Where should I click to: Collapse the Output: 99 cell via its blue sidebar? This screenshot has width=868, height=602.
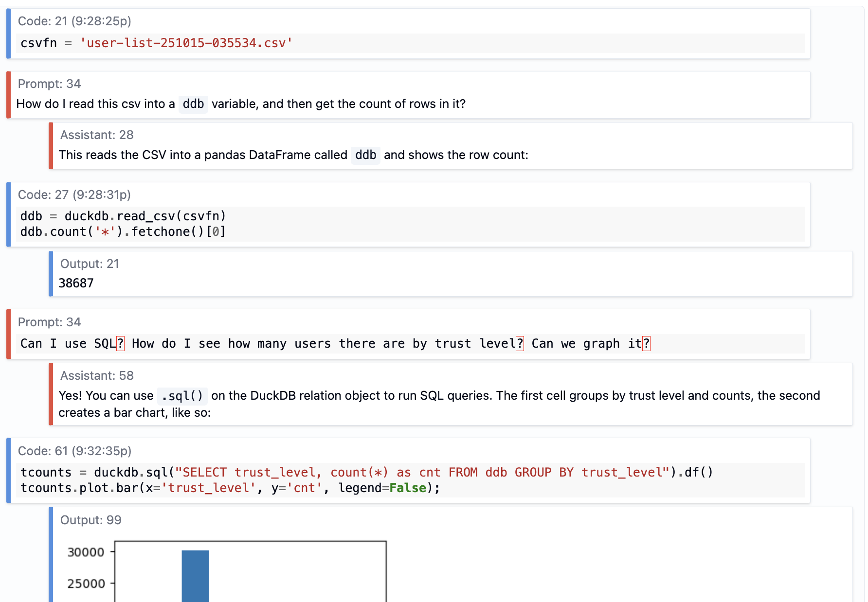[51, 554]
